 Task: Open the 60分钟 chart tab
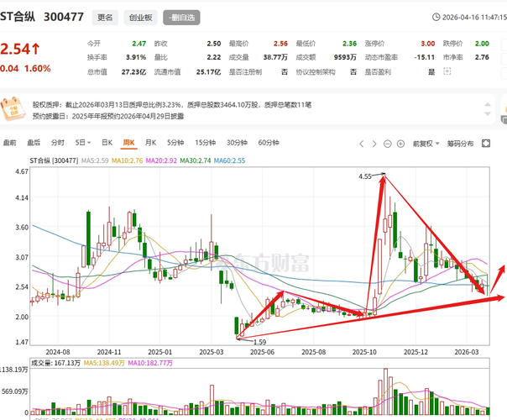click(x=269, y=143)
